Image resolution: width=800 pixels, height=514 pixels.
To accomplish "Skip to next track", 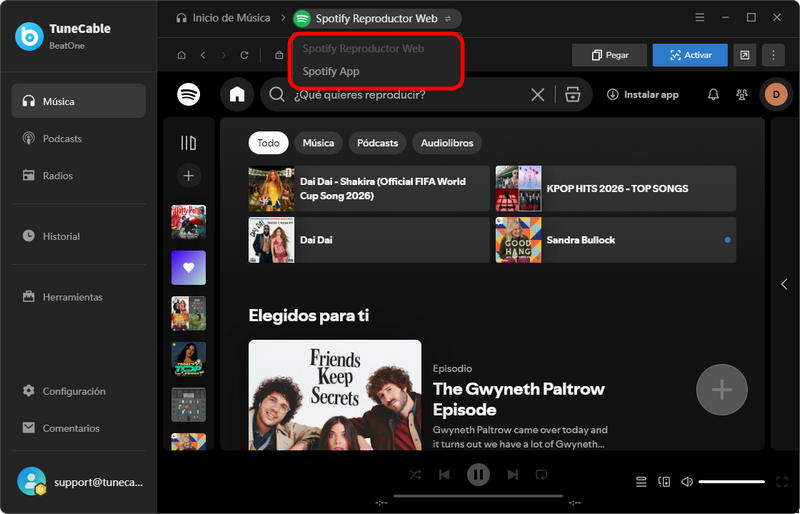I will [x=513, y=475].
